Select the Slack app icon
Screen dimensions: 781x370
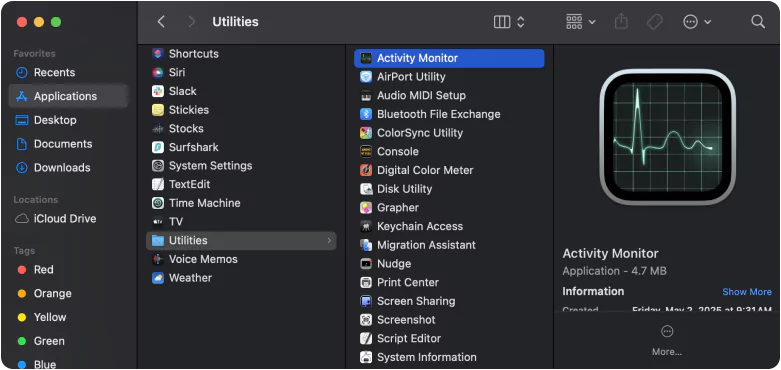point(158,91)
